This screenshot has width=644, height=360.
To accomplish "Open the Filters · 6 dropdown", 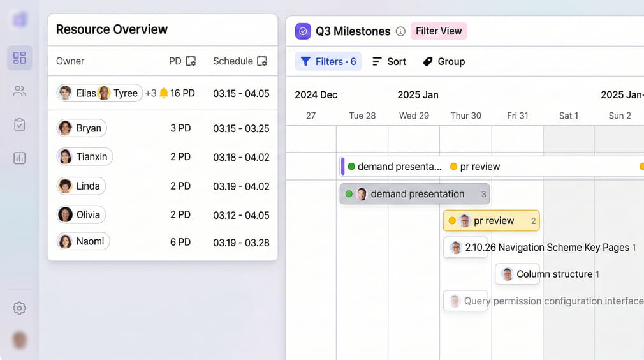I will (x=328, y=61).
